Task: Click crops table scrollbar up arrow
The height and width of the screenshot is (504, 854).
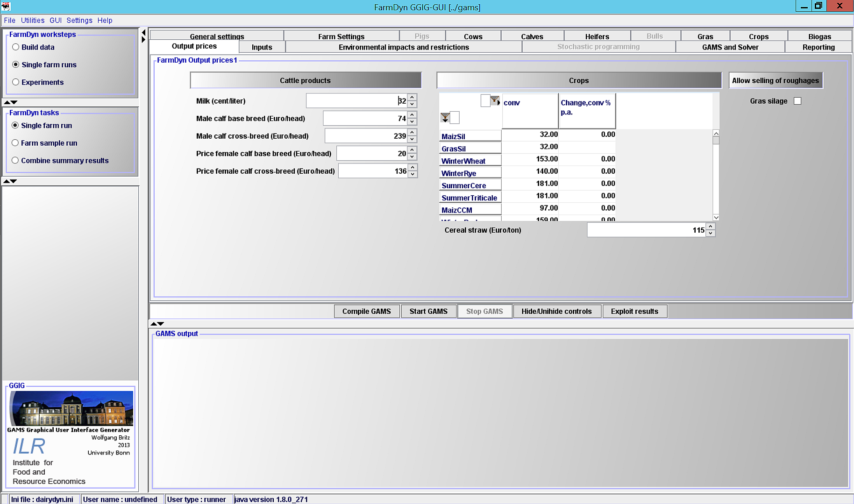Action: 716,134
